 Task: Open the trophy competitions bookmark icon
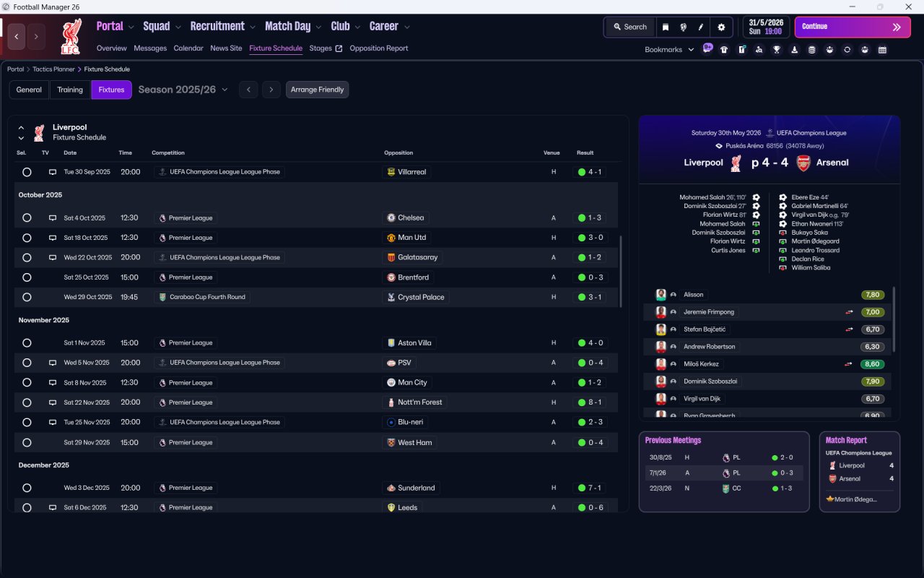(x=777, y=50)
